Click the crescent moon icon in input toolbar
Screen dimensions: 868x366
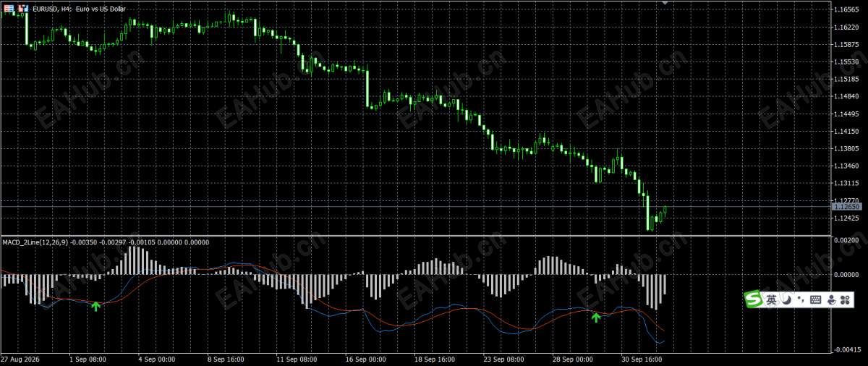[x=786, y=299]
